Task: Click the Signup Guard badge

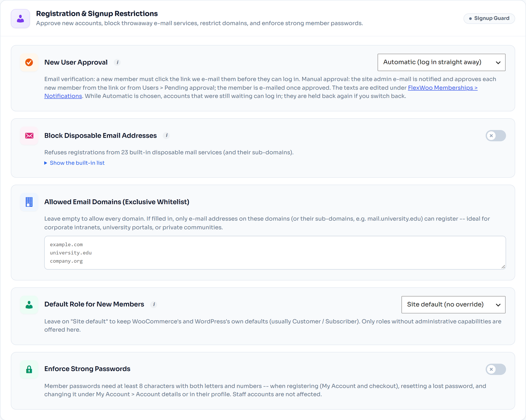Action: [489, 18]
